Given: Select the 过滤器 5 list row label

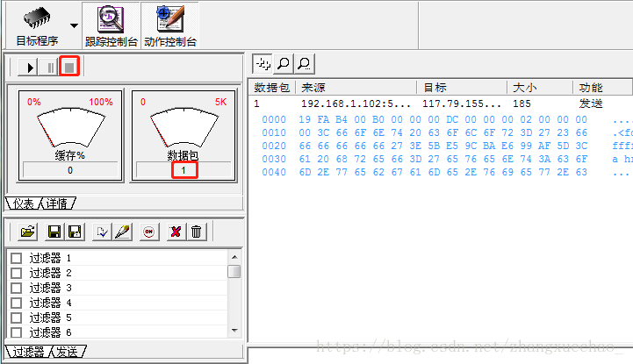Looking at the screenshot, I should point(50,318).
